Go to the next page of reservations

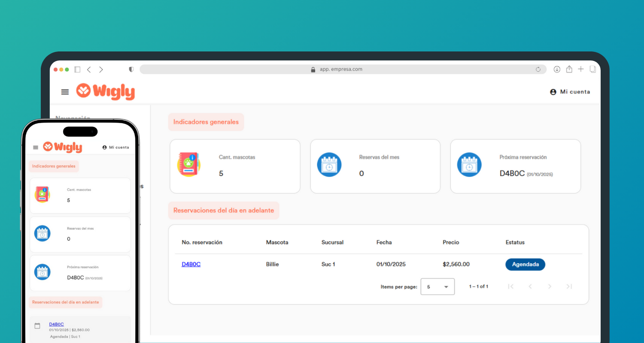[550, 286]
